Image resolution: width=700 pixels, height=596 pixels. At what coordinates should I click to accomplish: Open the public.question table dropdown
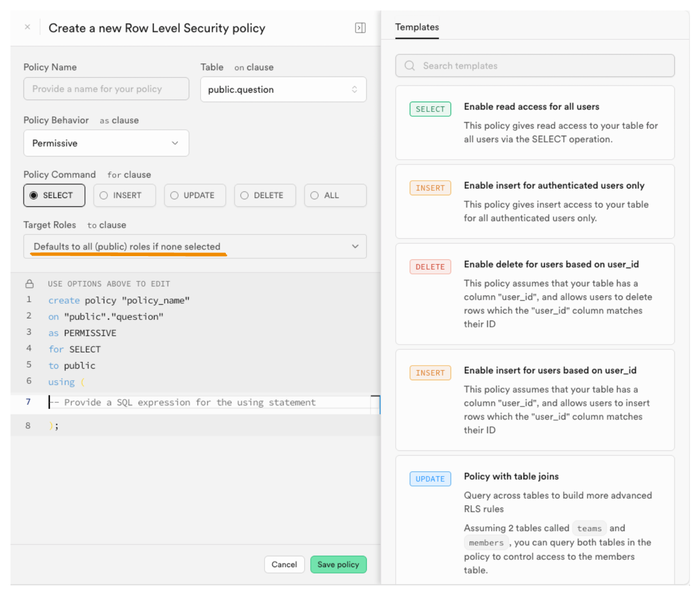283,90
